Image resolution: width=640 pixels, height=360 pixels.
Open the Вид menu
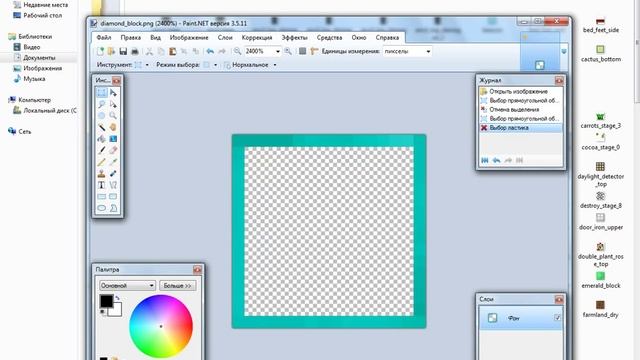pos(155,38)
